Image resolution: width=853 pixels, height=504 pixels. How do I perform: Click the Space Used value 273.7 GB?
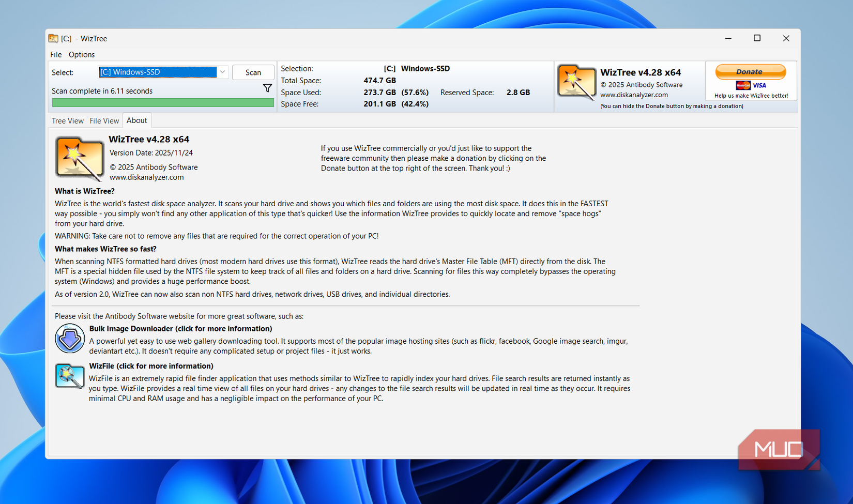coord(379,93)
